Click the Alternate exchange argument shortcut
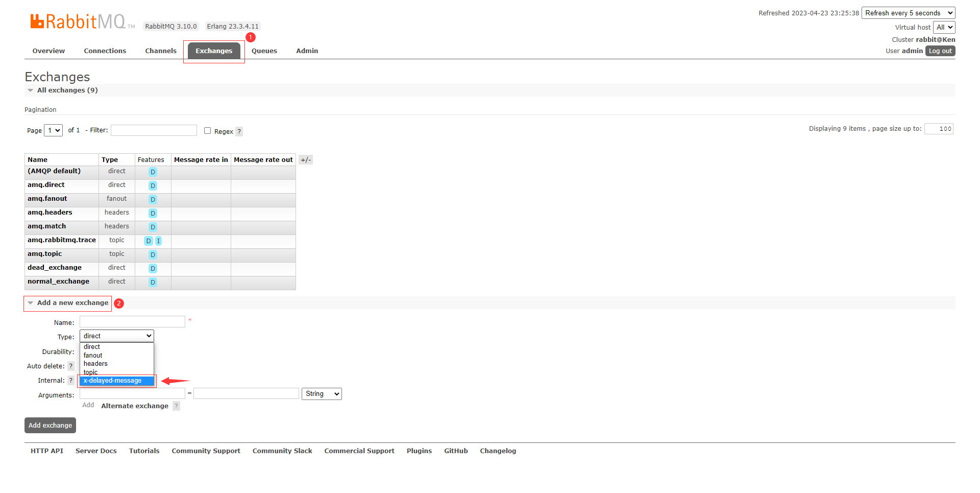Screen dimensions: 980x493 [x=135, y=406]
